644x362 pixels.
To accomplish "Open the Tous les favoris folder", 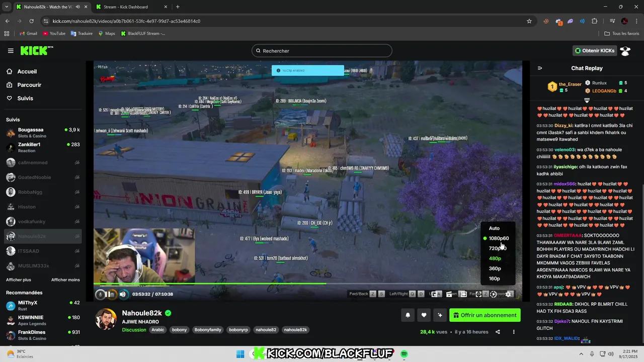I will (622, 34).
